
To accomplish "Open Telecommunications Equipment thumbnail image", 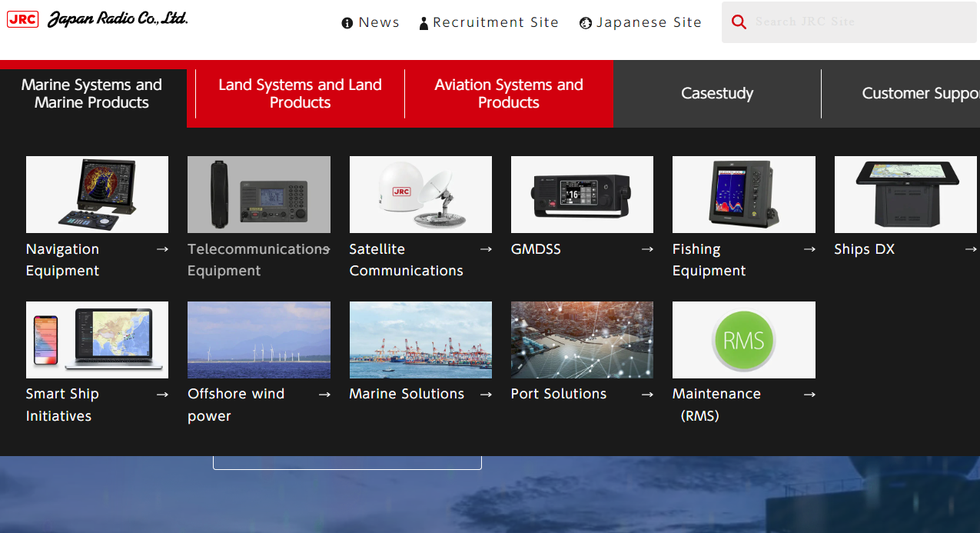I will coord(259,195).
